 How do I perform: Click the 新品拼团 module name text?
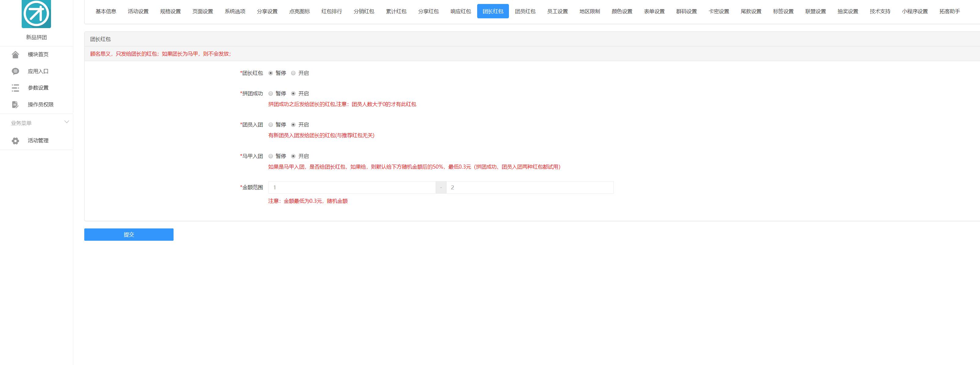tap(37, 37)
